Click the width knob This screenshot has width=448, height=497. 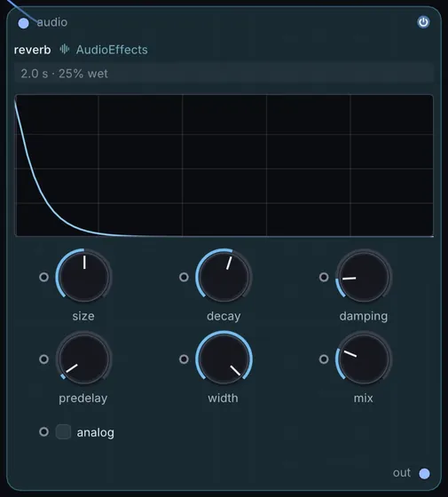pyautogui.click(x=224, y=359)
